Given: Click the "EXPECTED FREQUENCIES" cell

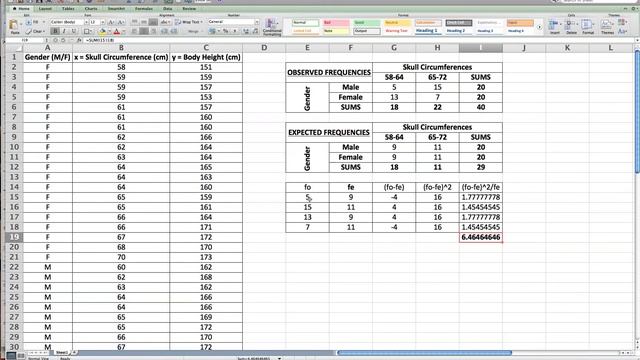Looking at the screenshot, I should (x=329, y=132).
